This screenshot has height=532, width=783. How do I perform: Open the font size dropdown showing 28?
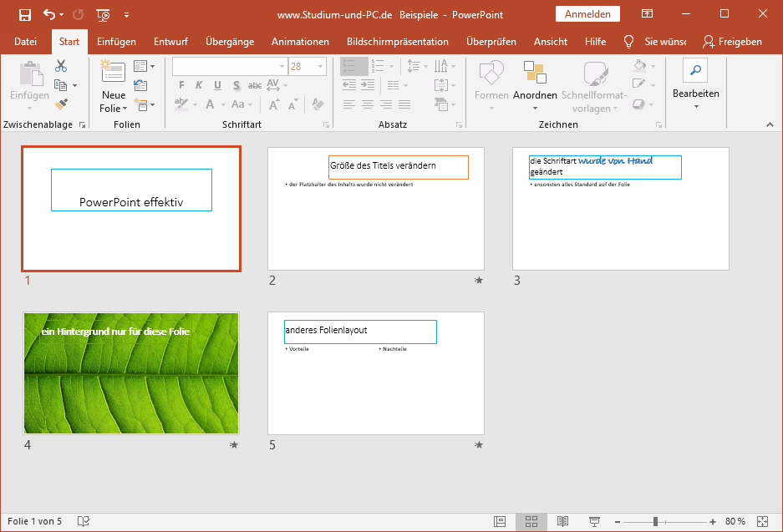(x=320, y=66)
